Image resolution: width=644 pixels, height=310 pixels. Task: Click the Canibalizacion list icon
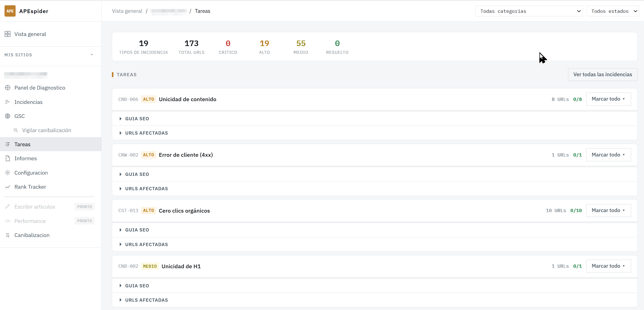[x=8, y=235]
